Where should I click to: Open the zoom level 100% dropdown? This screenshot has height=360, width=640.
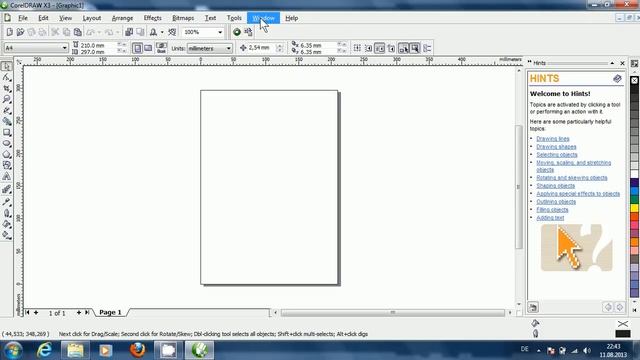(x=220, y=32)
